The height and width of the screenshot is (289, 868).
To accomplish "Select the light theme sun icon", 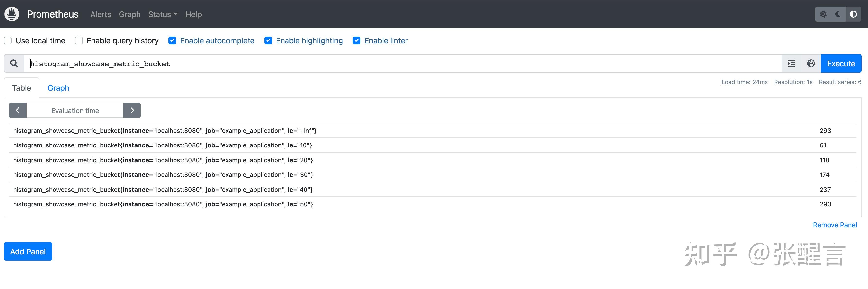I will 823,14.
